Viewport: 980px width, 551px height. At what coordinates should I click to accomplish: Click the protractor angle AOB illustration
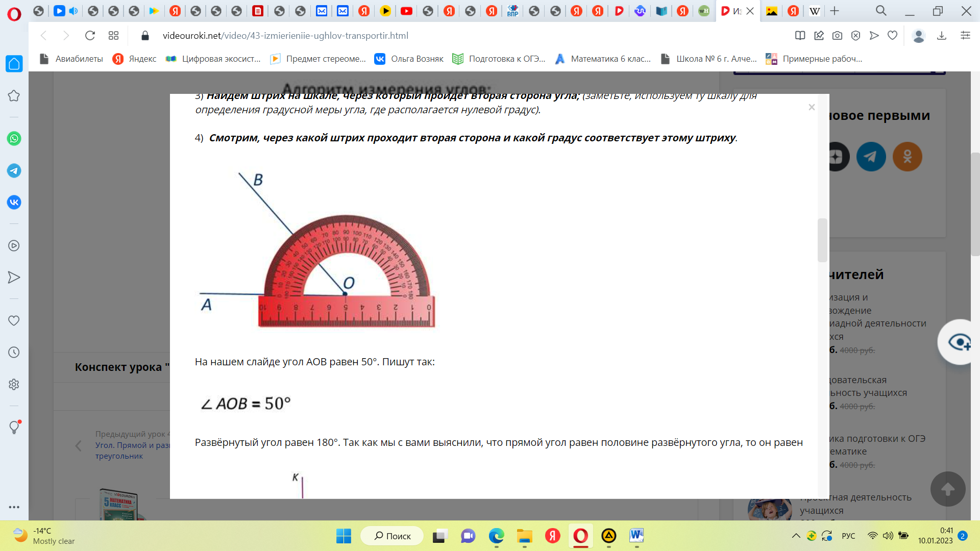pyautogui.click(x=316, y=250)
